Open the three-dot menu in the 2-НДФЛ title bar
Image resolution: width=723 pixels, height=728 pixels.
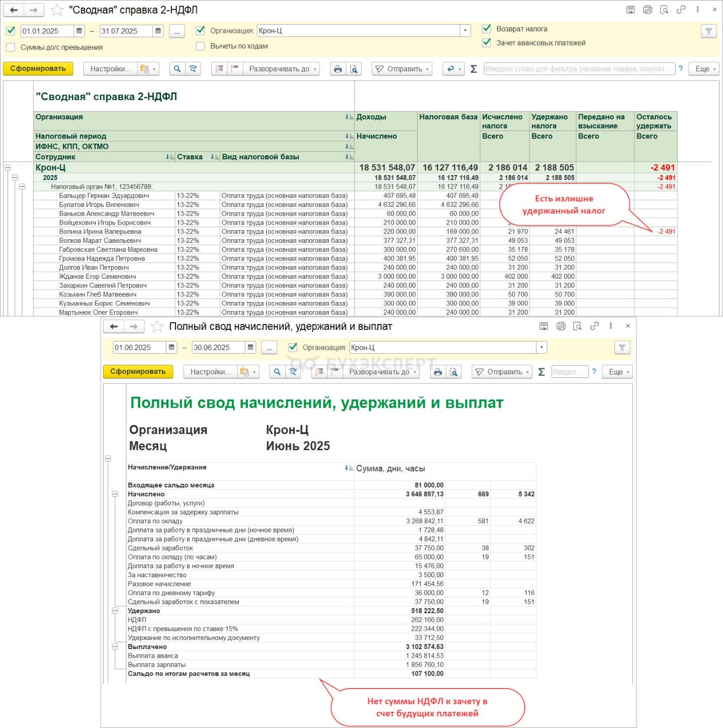coord(698,10)
